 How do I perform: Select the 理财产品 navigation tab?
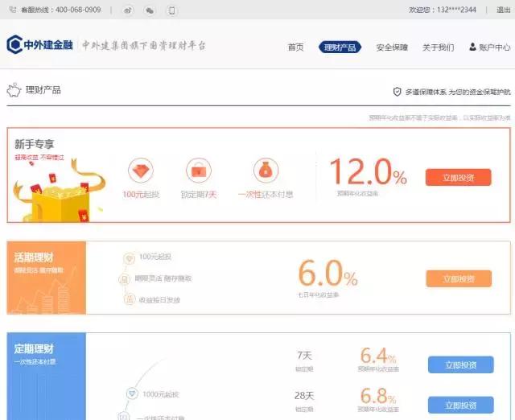tap(340, 47)
